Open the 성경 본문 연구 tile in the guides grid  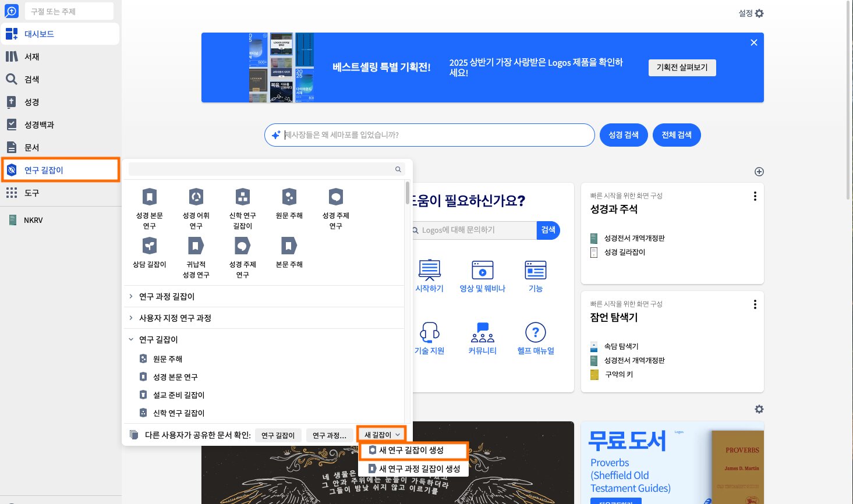[150, 208]
